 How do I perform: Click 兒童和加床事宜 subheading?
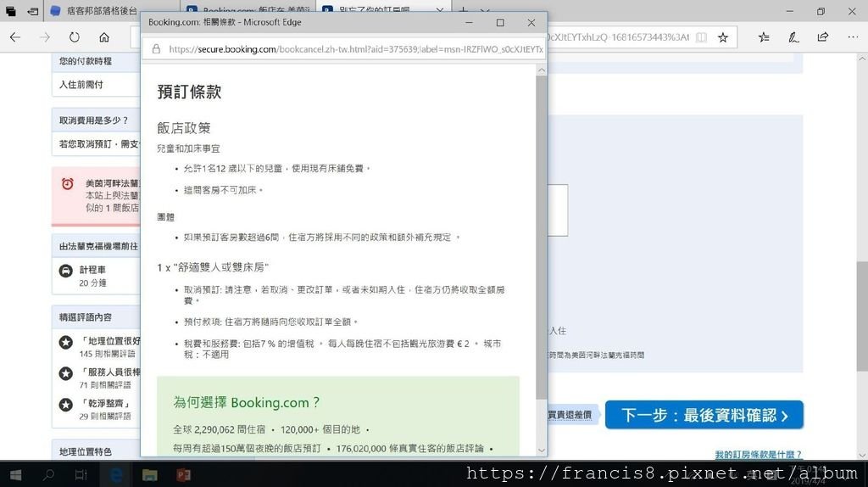[x=188, y=148]
